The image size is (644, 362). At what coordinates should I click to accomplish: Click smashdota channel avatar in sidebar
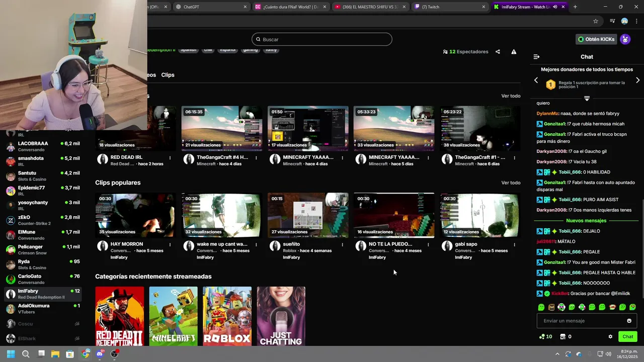11,161
